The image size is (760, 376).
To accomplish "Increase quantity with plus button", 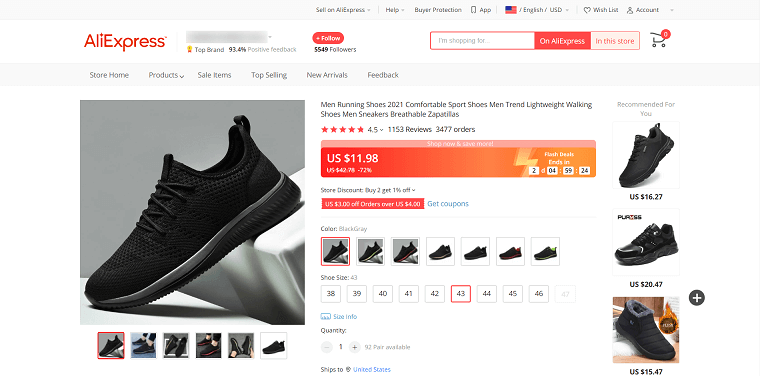I will [x=354, y=347].
